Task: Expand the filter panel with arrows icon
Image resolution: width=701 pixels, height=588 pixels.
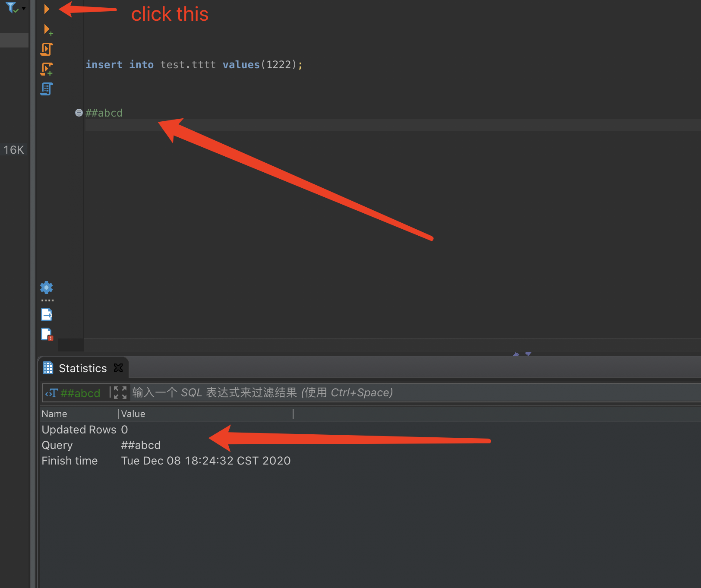Action: (x=120, y=392)
